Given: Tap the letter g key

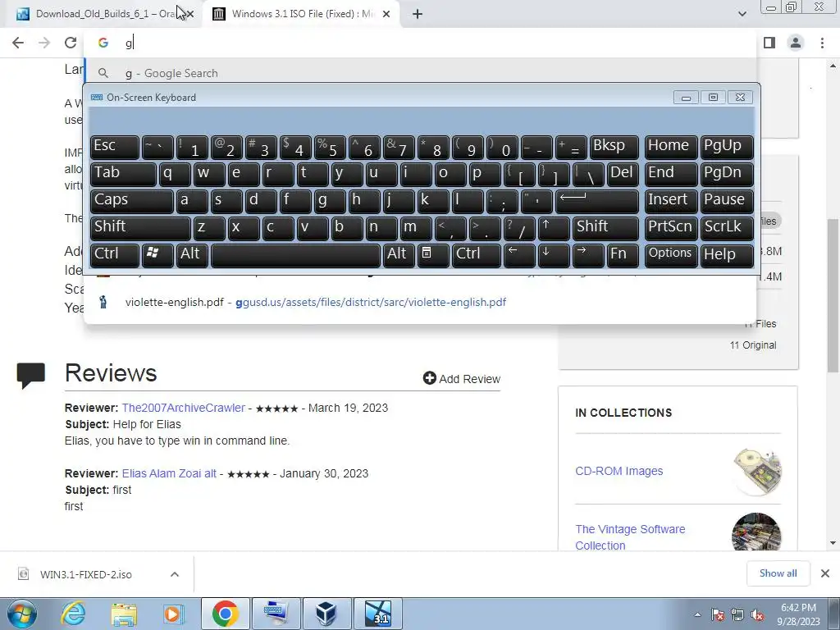Looking at the screenshot, I should coord(330,200).
